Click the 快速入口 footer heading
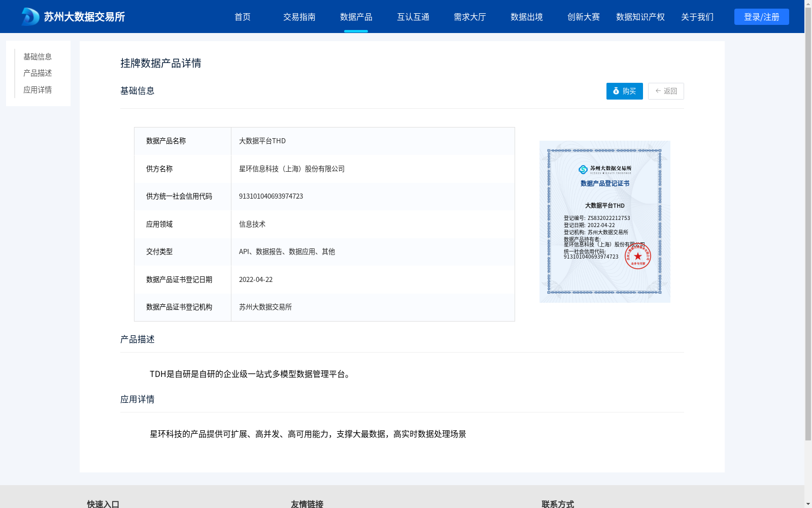Image resolution: width=812 pixels, height=508 pixels. coord(103,504)
